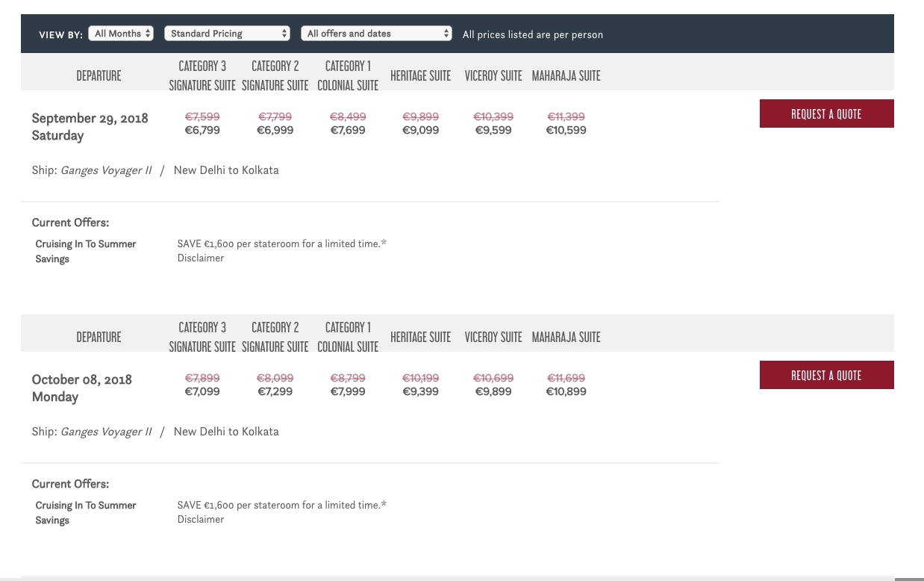This screenshot has width=924, height=581.
Task: Click 'Ganges Voyager II' ship name for September 29
Action: 106,170
